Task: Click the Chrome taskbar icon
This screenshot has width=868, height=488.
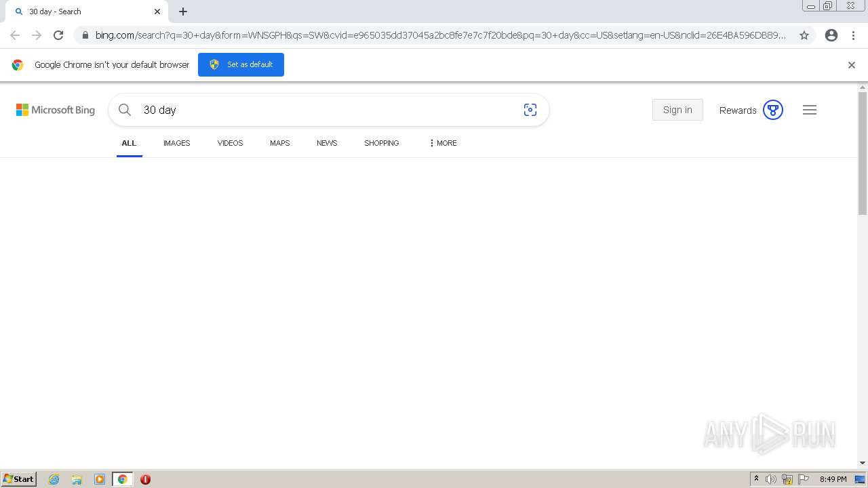Action: 123,479
